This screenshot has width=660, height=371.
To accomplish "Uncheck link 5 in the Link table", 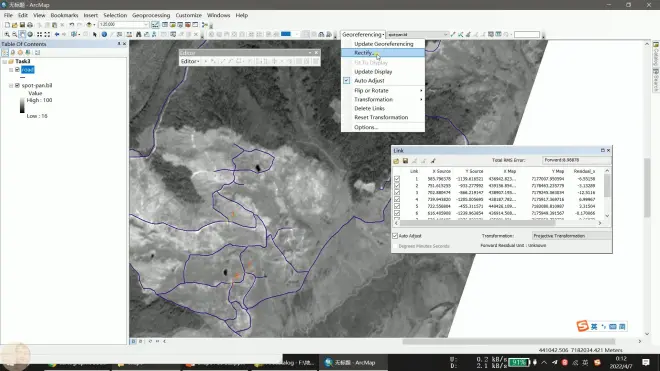I will click(397, 206).
